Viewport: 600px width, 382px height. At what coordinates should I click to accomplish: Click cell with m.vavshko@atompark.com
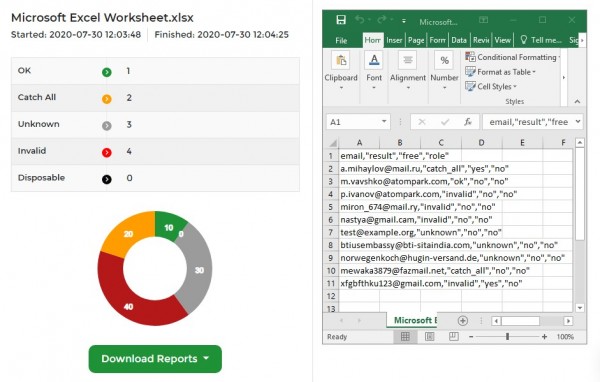[424, 181]
